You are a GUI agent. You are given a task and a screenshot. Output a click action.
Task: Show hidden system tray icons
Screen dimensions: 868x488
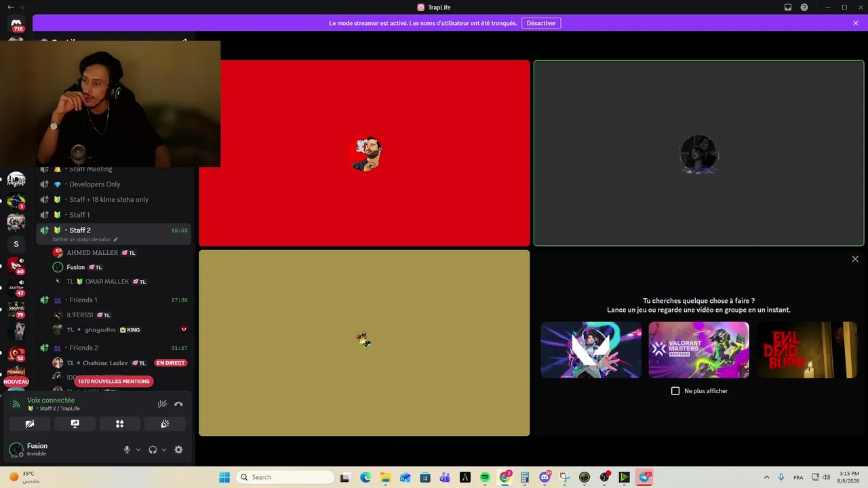pos(766,477)
